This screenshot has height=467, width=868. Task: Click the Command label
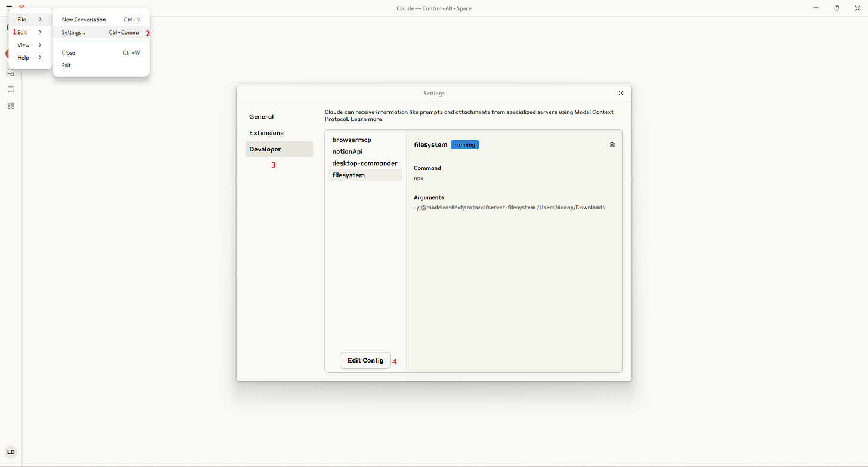tap(427, 168)
